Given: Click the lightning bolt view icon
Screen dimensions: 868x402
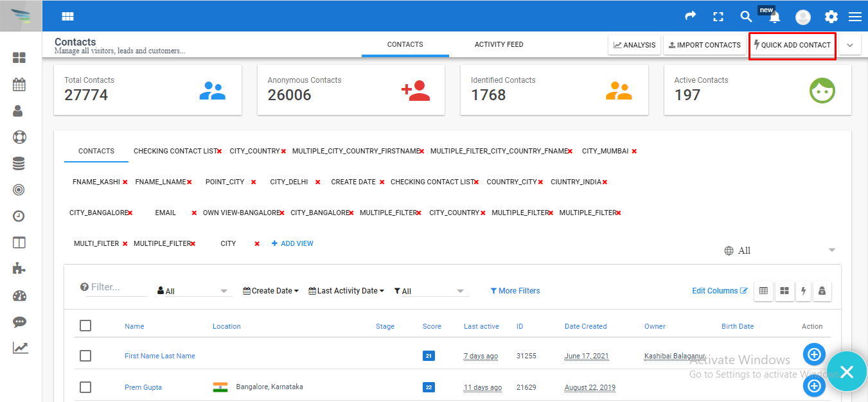Looking at the screenshot, I should [803, 291].
